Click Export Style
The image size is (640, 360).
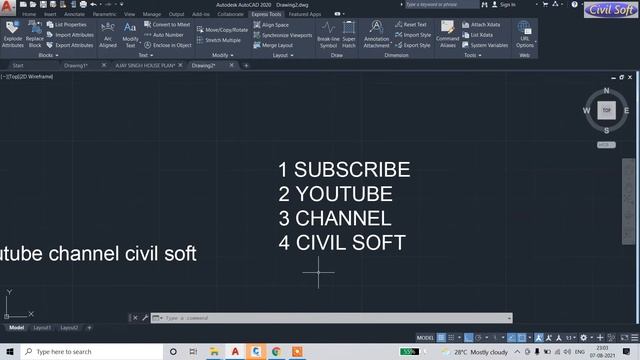coord(412,45)
